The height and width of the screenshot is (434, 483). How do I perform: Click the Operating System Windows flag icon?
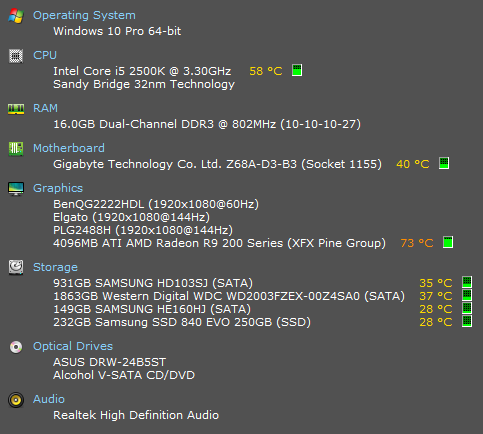click(x=16, y=16)
